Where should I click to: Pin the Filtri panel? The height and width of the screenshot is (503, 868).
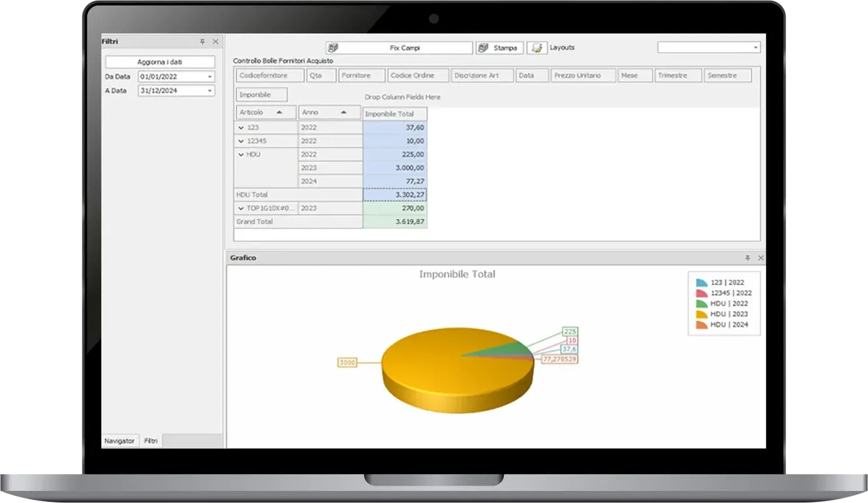pos(202,42)
